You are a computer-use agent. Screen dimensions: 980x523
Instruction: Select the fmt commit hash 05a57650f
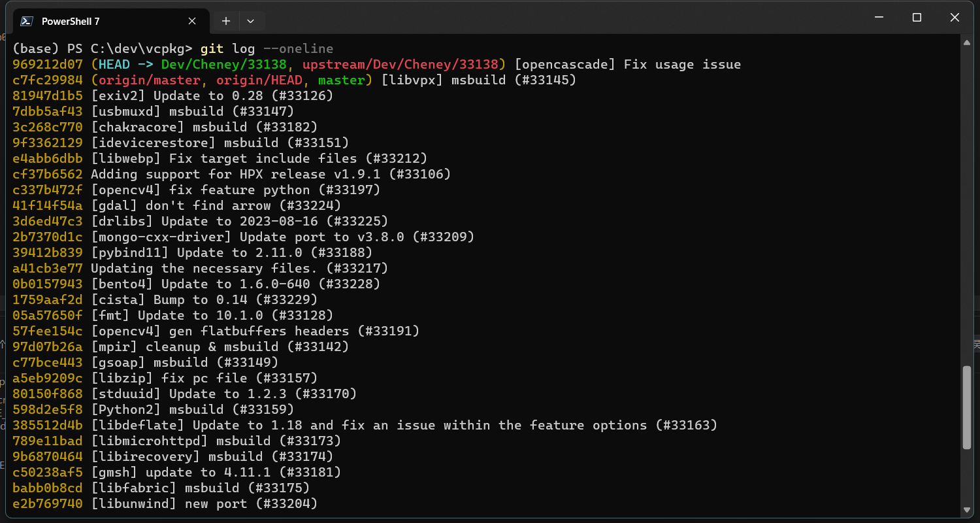pos(47,315)
